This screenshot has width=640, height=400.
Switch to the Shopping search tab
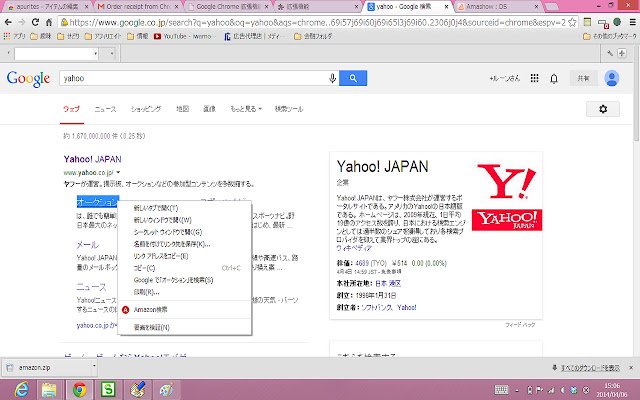146,109
